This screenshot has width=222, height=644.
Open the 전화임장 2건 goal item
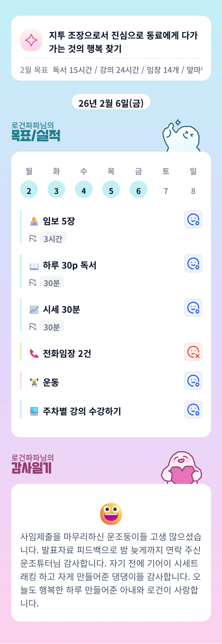(67, 353)
